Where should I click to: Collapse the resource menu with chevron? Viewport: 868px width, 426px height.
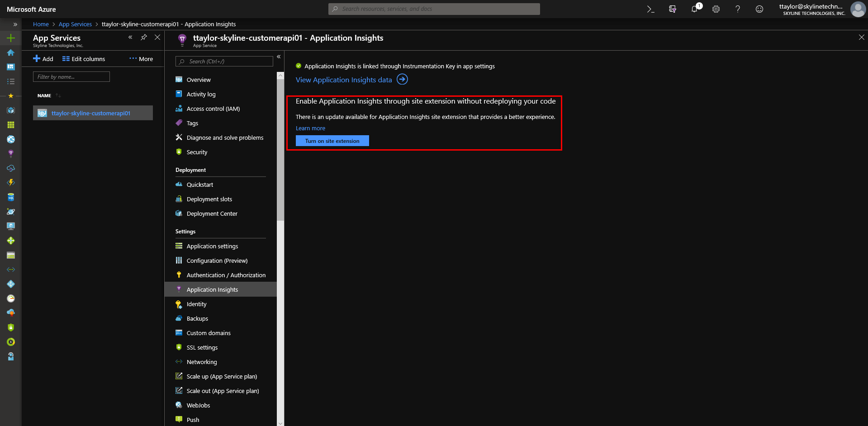pyautogui.click(x=279, y=57)
